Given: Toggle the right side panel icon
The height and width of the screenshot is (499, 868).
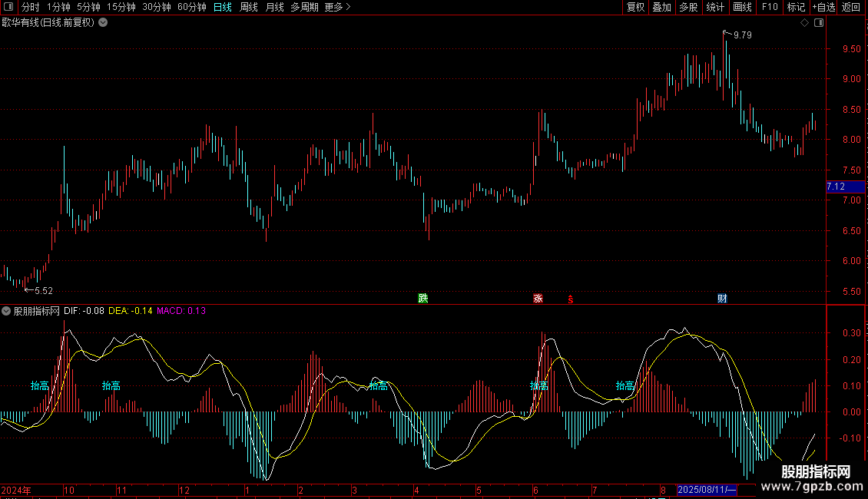Looking at the screenshot, I should (x=818, y=23).
